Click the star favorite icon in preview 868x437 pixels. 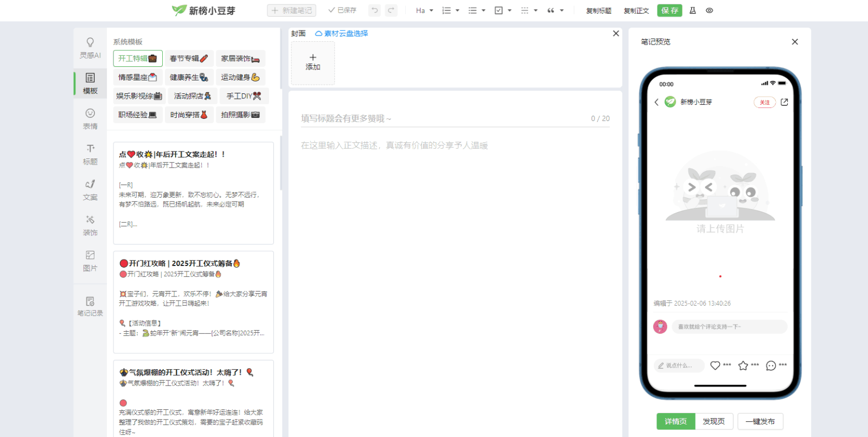coord(743,365)
